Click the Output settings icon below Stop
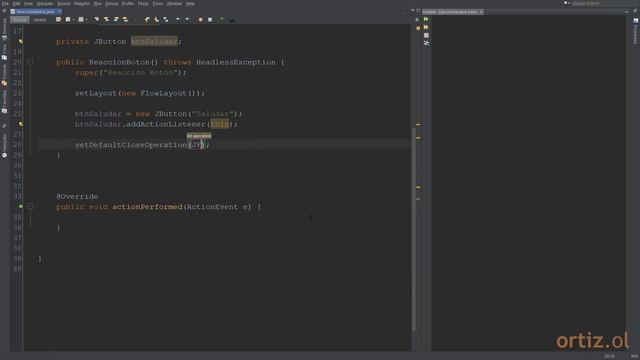Screen dimensions: 640x360 coord(426,43)
